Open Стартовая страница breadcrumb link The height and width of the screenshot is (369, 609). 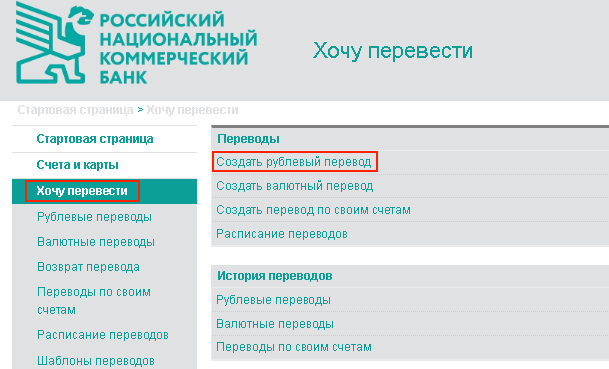75,110
